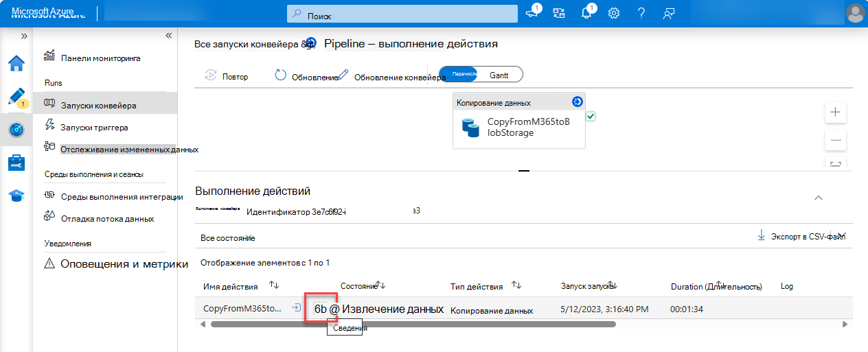Sort by Duration column
This screenshot has height=352, width=868.
(x=716, y=286)
